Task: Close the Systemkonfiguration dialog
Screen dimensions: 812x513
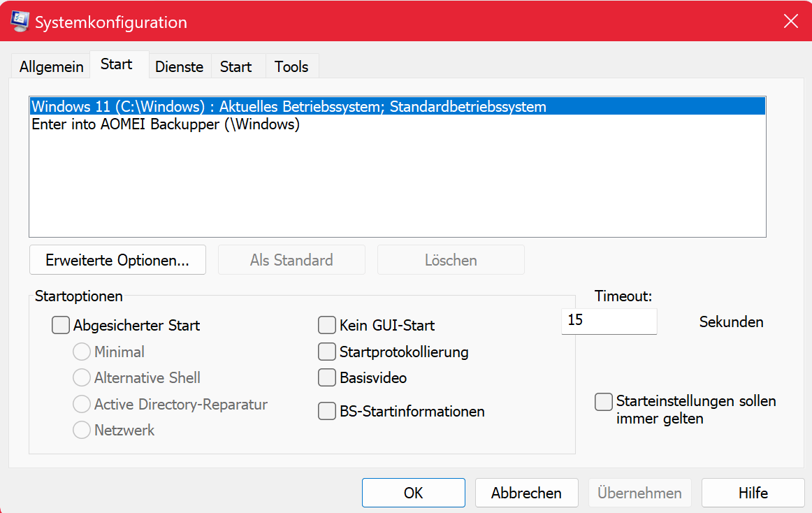Action: pos(790,21)
